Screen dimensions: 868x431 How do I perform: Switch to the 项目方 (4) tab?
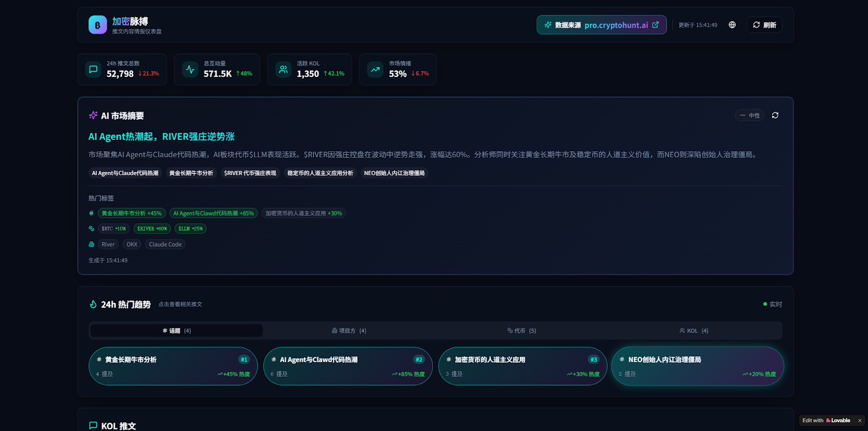349,331
